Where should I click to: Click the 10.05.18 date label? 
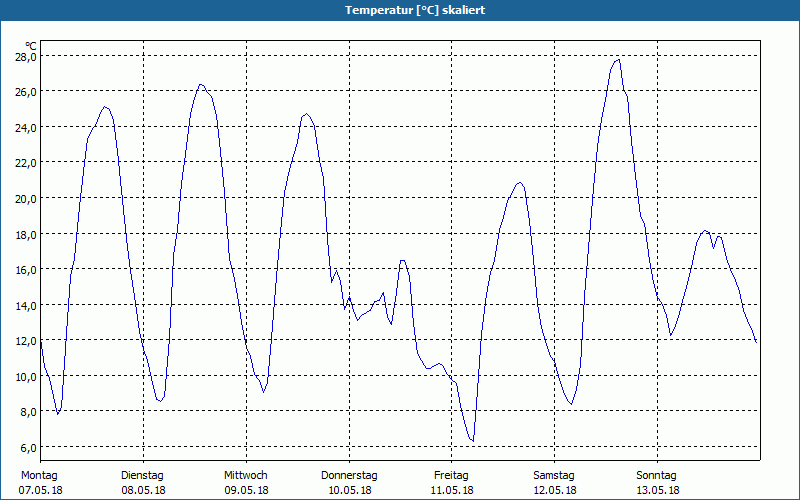click(349, 490)
